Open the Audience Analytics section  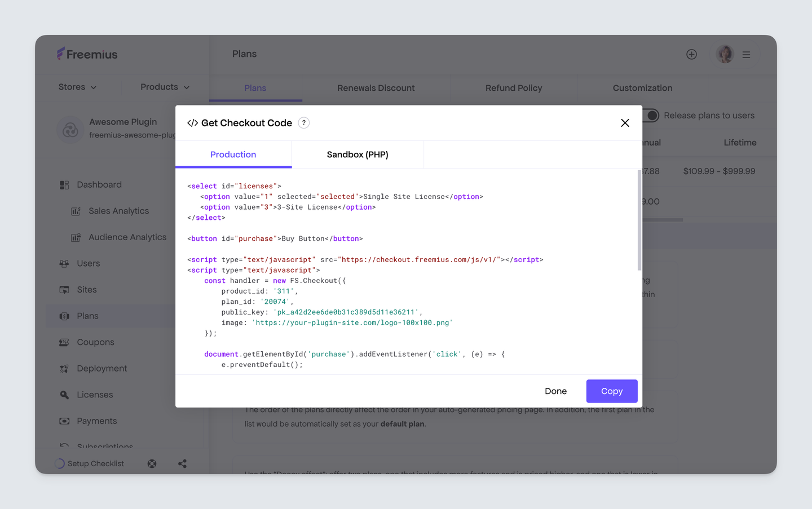(x=127, y=237)
